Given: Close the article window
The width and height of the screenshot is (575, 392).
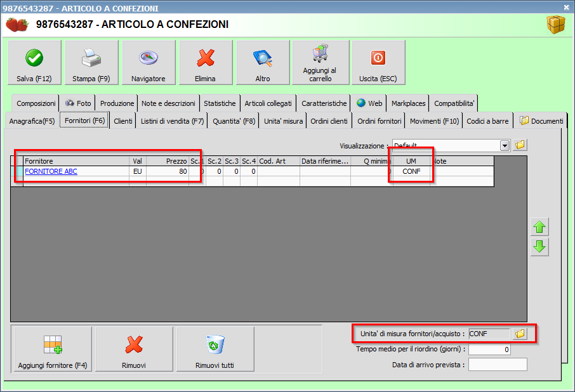Looking at the screenshot, I should (x=567, y=7).
